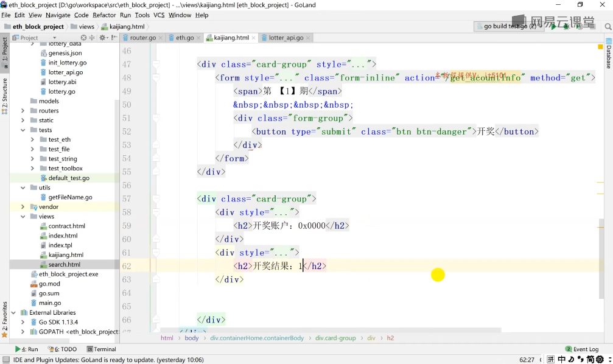This screenshot has width=613, height=364.
Task: Select main.go in the project tree
Action: pyautogui.click(x=50, y=303)
